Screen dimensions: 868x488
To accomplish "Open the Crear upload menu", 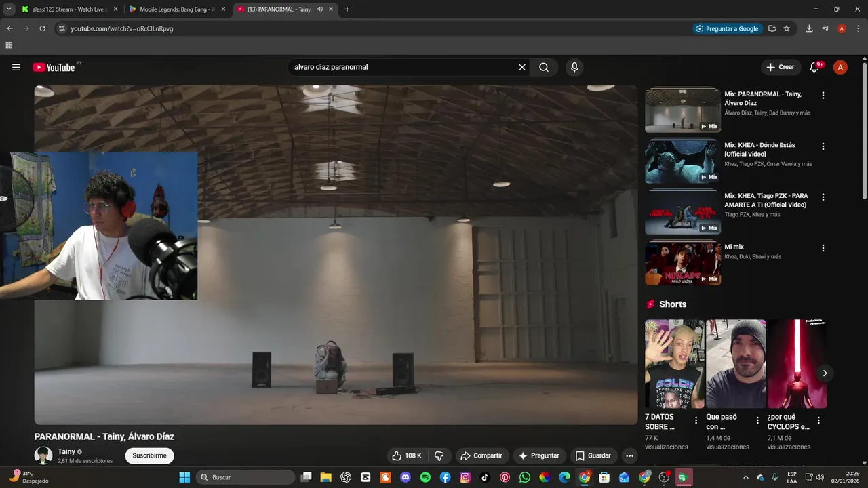I will tap(781, 67).
